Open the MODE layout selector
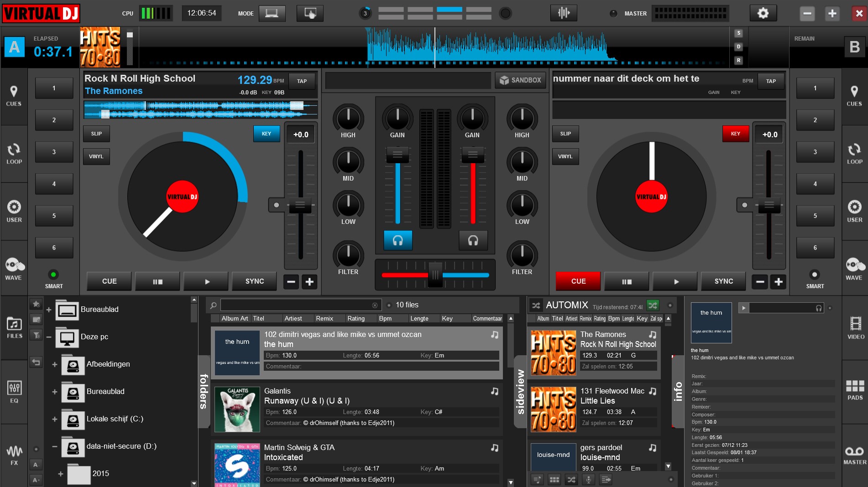Viewport: 868px width, 487px height. coord(272,13)
